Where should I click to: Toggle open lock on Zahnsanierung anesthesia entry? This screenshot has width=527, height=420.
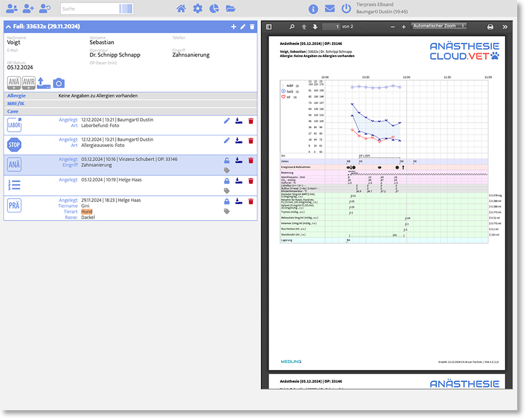(227, 161)
